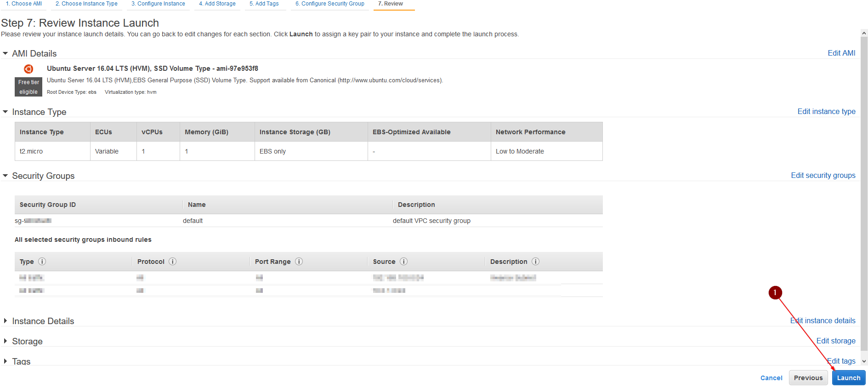Click the 'default' security group name
The height and width of the screenshot is (388, 868).
pos(193,221)
